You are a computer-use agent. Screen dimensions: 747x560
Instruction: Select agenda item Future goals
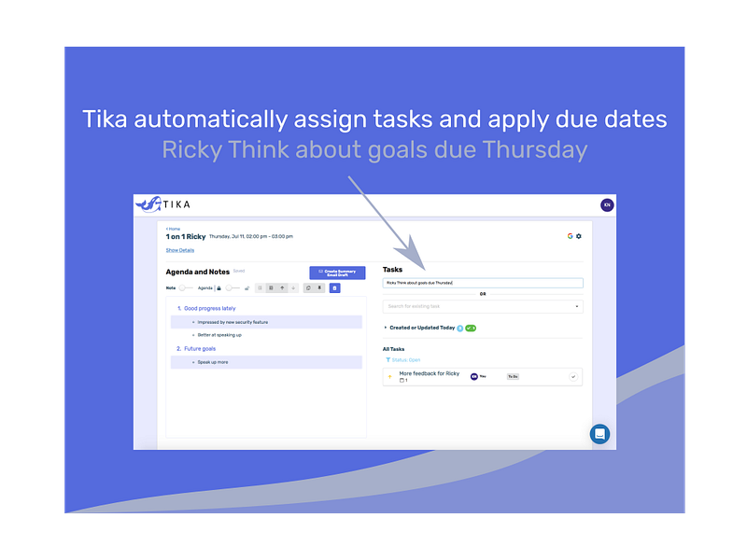click(x=200, y=349)
